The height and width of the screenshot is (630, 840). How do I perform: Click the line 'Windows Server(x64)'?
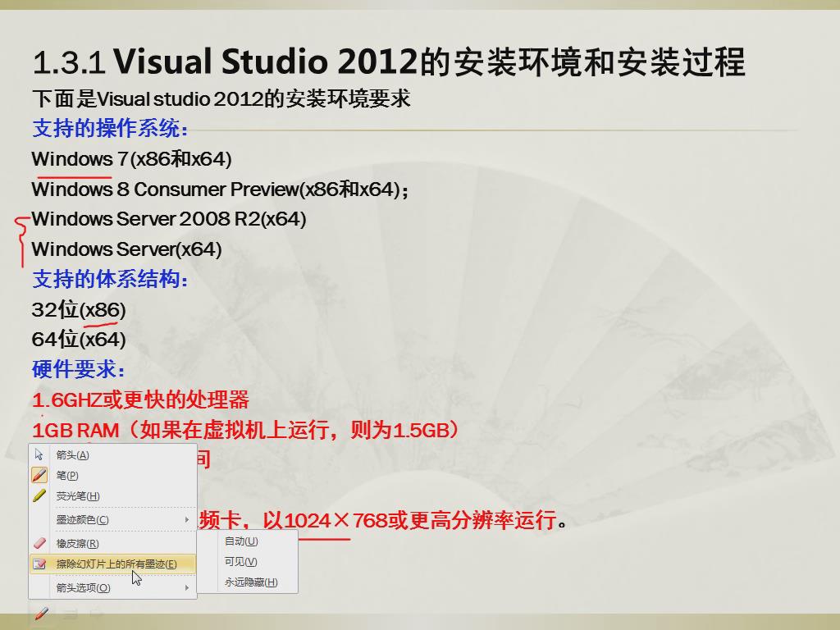pyautogui.click(x=127, y=249)
